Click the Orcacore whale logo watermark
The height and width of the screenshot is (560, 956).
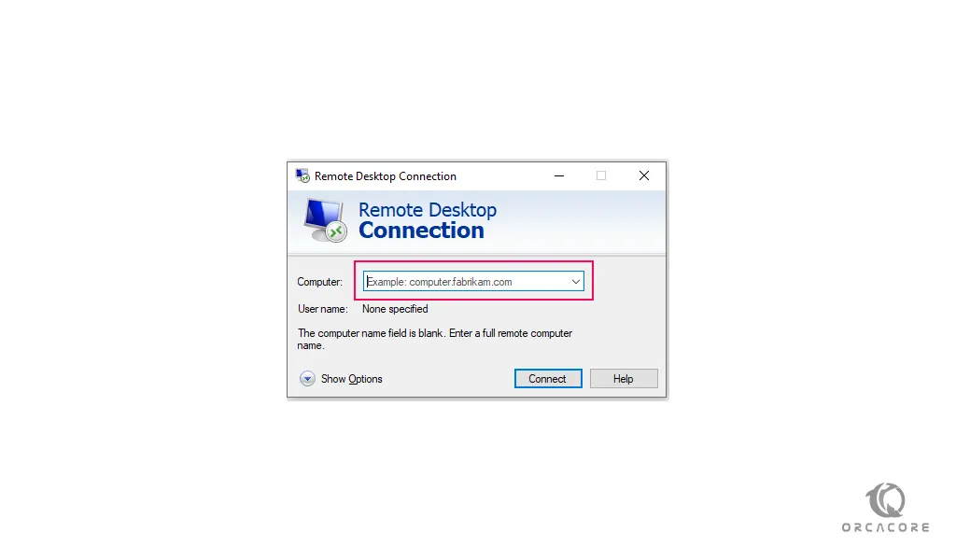pos(886,500)
